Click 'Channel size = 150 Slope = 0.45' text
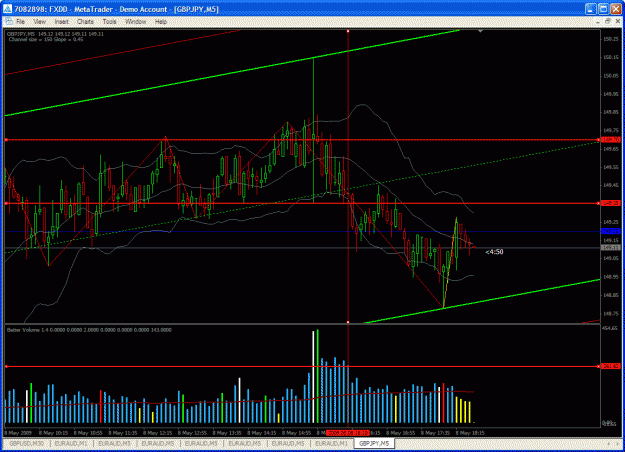Screen dimensions: 625x452 click(x=46, y=39)
